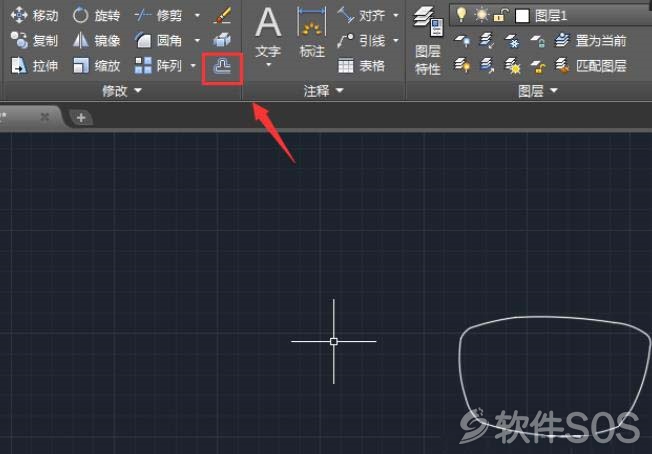Image resolution: width=652 pixels, height=454 pixels.
Task: Click the white color swatch of 图层1
Action: coord(522,16)
